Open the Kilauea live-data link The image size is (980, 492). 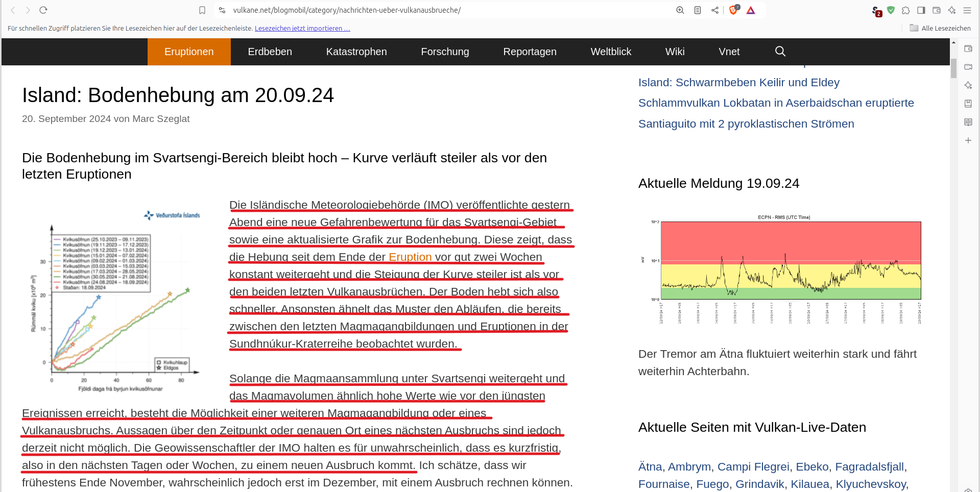(x=810, y=484)
